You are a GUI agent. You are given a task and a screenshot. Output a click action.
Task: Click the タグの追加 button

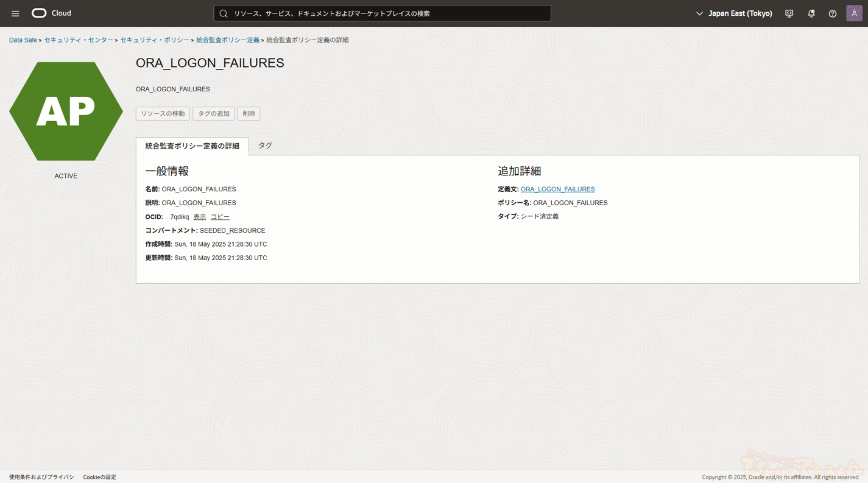[x=213, y=114]
